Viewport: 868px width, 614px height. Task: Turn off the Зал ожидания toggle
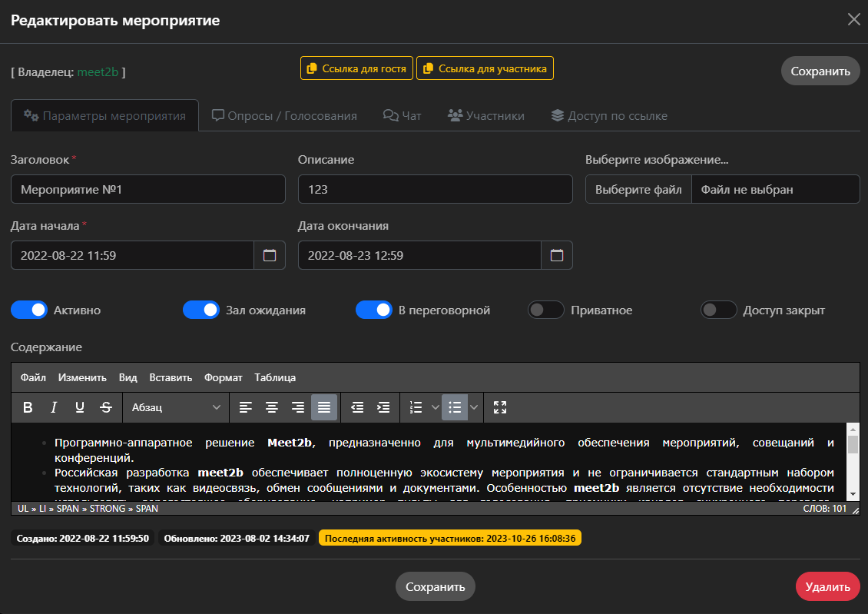(x=201, y=310)
